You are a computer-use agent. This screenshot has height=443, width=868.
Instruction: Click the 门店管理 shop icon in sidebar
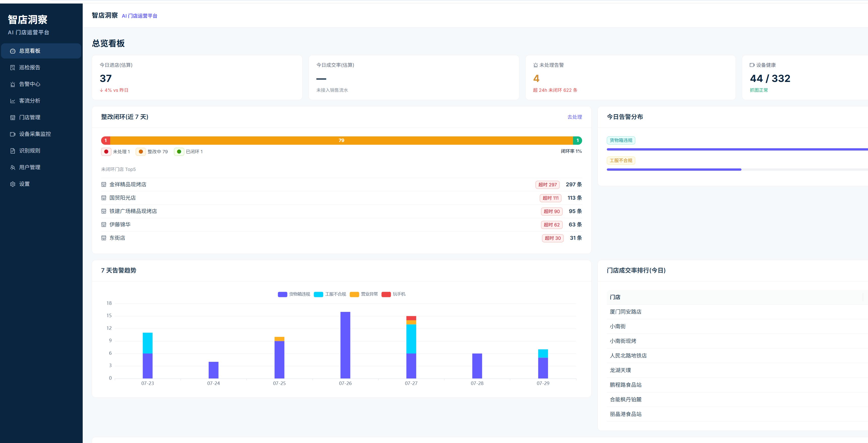click(13, 117)
